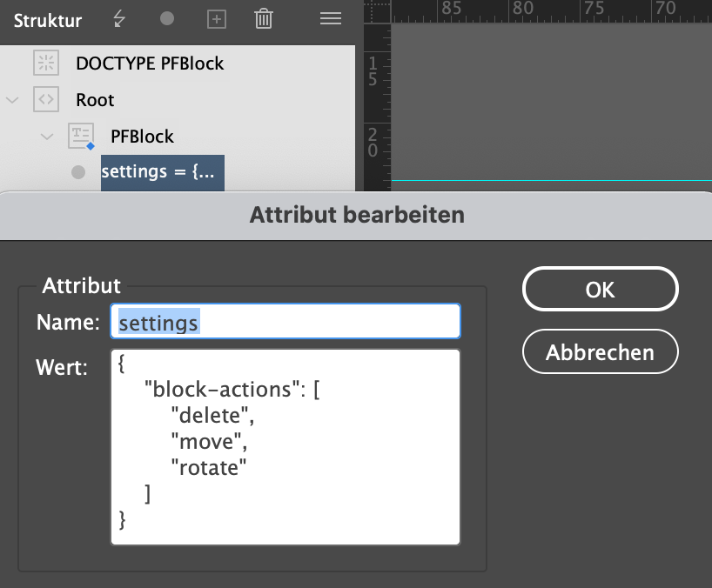
Task: Collapse the Root element chevron
Action: [12, 100]
